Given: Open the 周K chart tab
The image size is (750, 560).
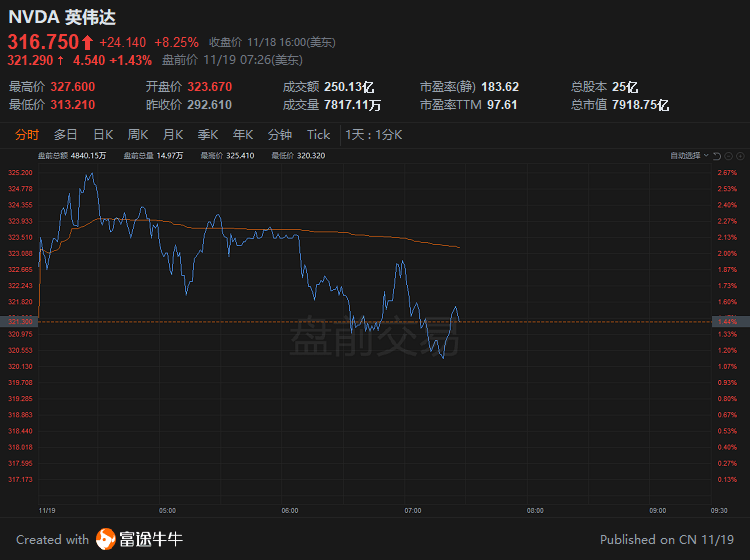Looking at the screenshot, I should coord(138,135).
